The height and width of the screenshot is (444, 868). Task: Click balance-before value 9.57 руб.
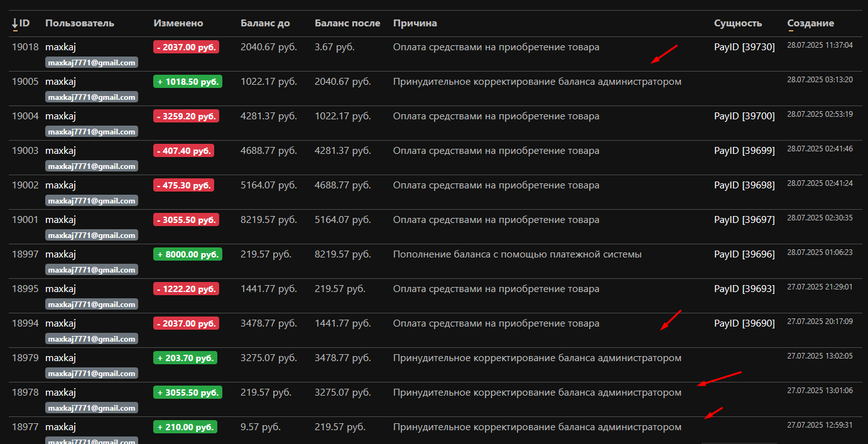(261, 427)
